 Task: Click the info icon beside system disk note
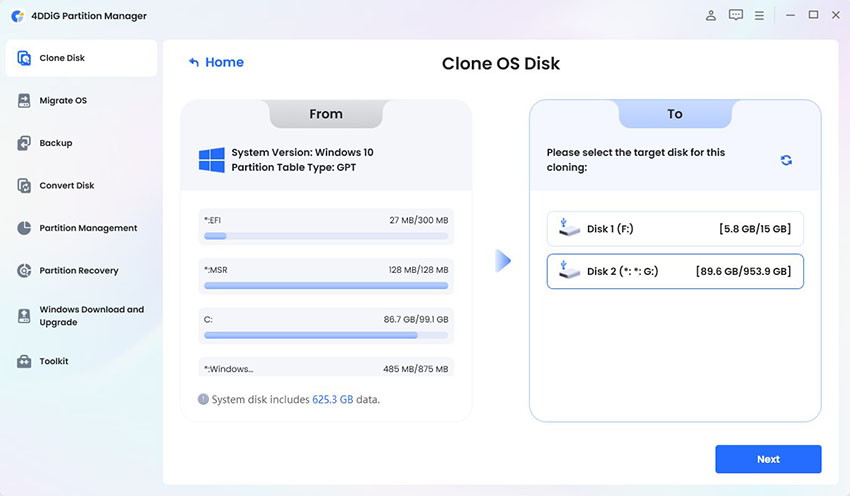tap(203, 400)
